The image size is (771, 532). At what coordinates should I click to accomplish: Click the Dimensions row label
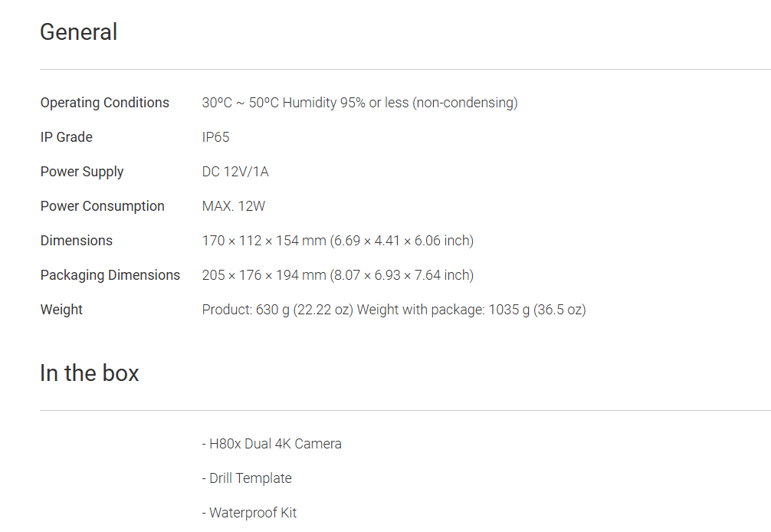[x=77, y=241]
